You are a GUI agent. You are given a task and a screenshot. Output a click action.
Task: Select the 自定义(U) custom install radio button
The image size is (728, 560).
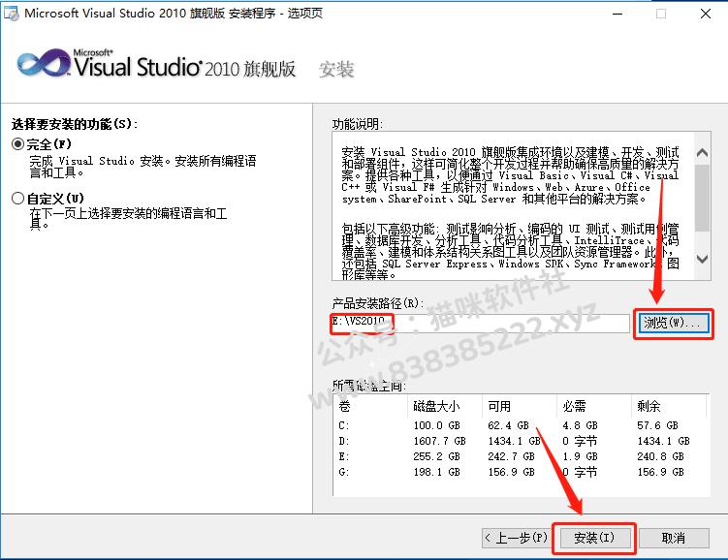click(x=17, y=199)
